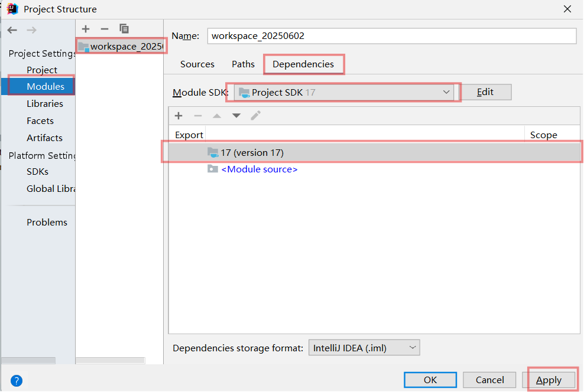Switch to the Dependencies tab
Screen dimensions: 584x392
303,64
